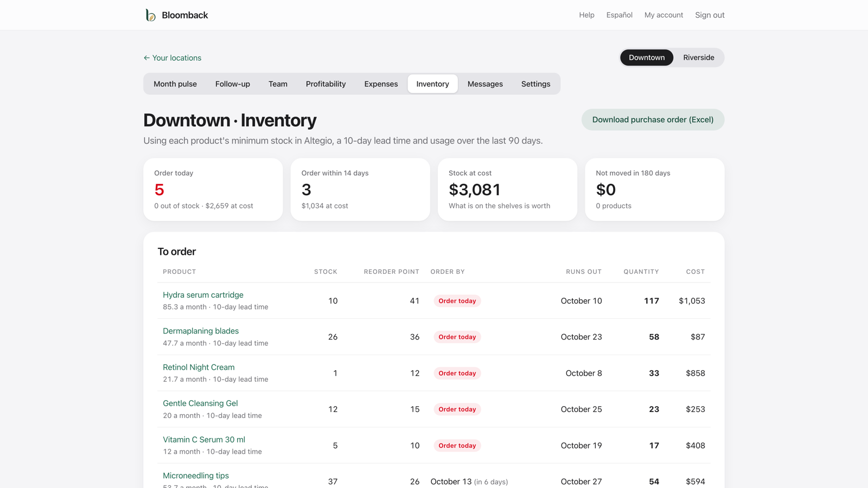Viewport: 868px width, 488px height.
Task: Click the quantity 117 for Hydra serum
Action: pos(652,301)
